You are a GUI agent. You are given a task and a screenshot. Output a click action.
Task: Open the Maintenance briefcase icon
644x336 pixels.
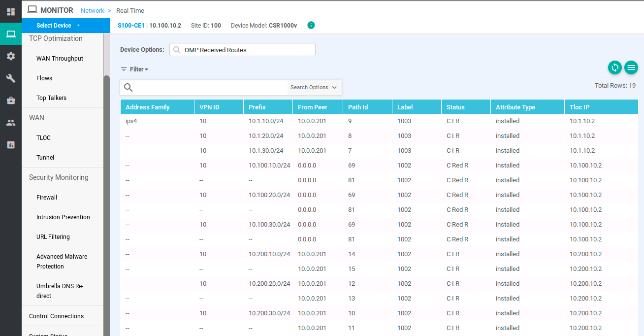11,101
